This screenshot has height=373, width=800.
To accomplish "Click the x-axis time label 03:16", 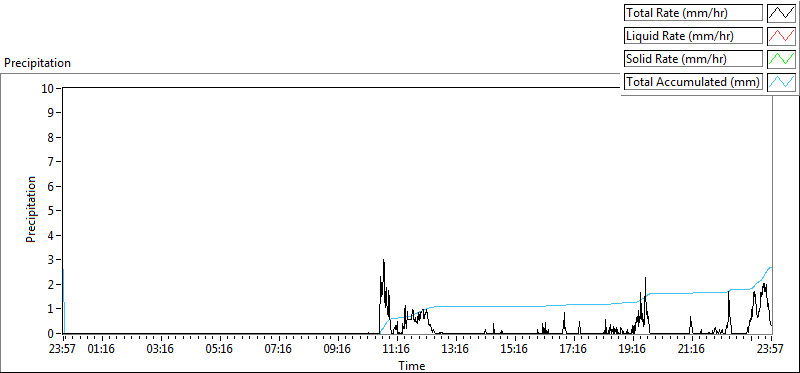I will (x=161, y=350).
